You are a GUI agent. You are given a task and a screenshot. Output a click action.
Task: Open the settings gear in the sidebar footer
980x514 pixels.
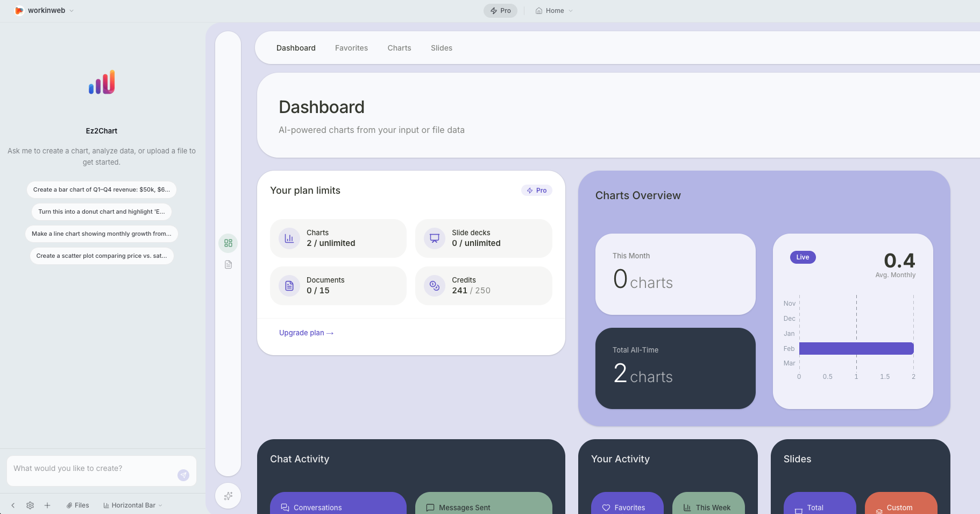pos(30,505)
